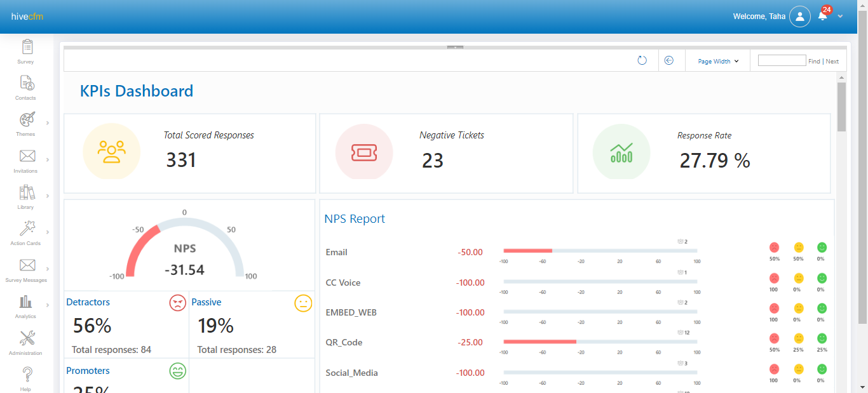Image resolution: width=868 pixels, height=393 pixels.
Task: Expand the Survey Messages submenu chevron
Action: (x=48, y=269)
